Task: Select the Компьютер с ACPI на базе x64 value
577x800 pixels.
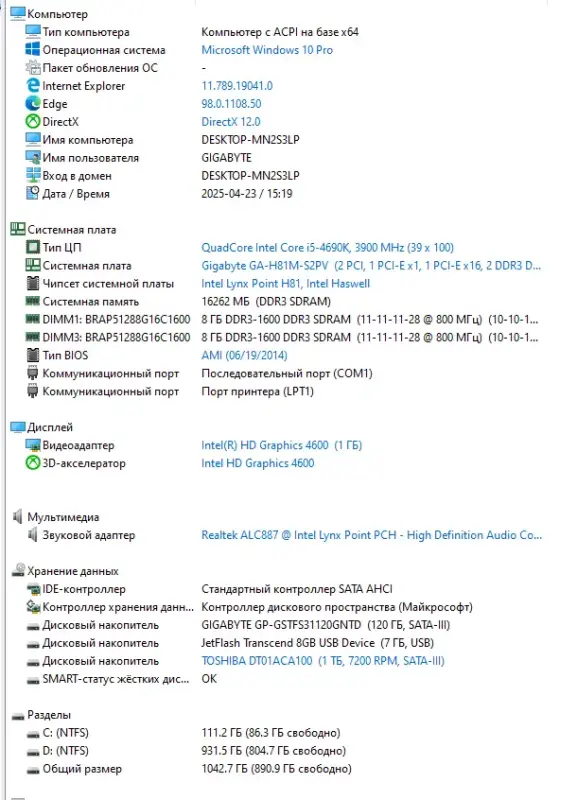Action: click(x=280, y=32)
